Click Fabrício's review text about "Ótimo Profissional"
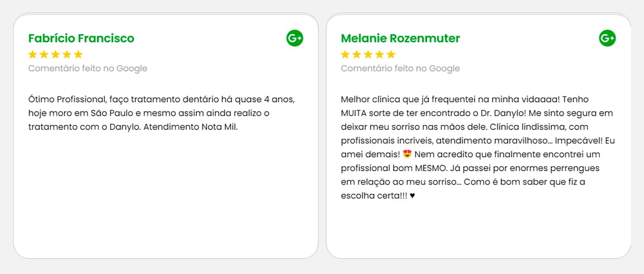 click(165, 113)
